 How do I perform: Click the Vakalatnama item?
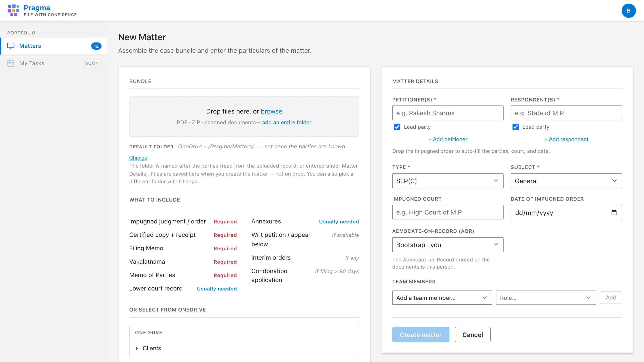(147, 262)
